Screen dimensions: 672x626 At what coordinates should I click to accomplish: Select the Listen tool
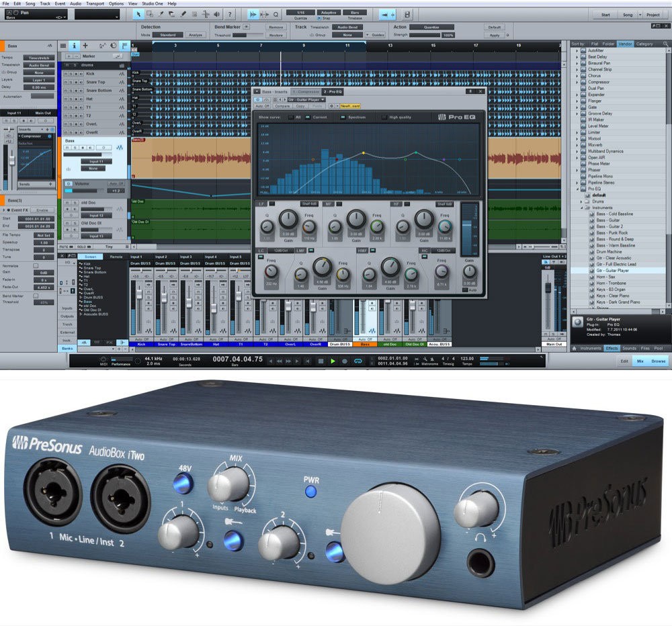click(216, 14)
